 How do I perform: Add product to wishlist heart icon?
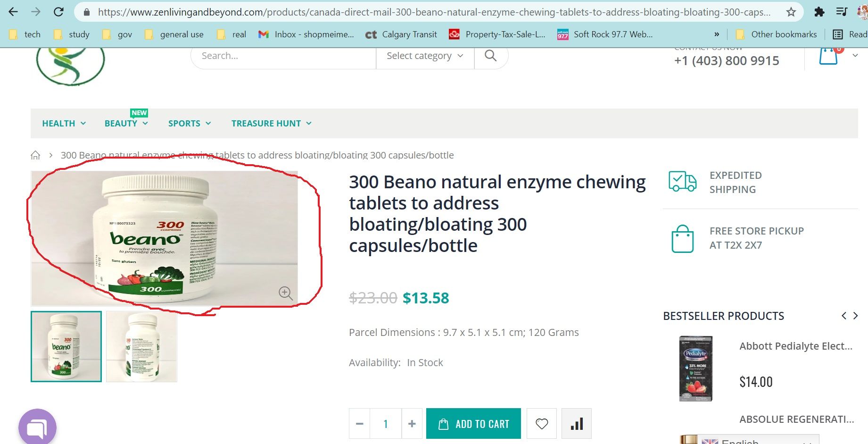point(542,424)
